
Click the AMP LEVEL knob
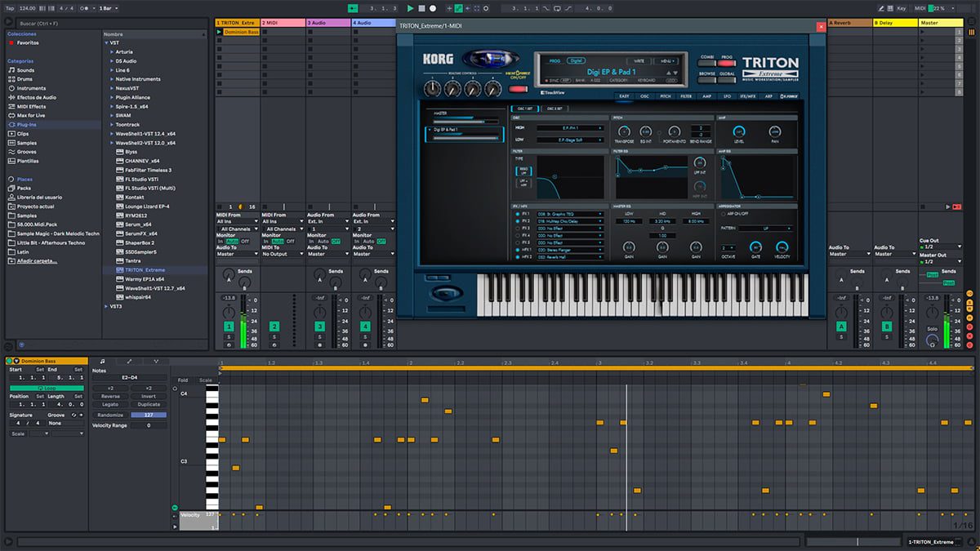pos(739,131)
